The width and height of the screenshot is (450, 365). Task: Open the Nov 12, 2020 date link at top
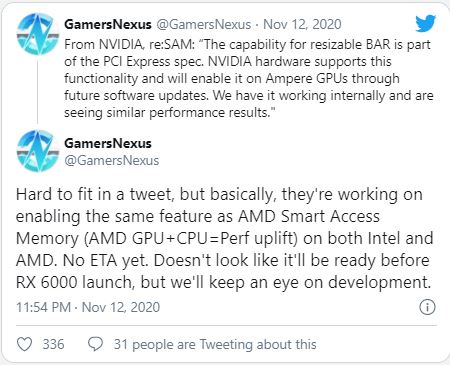[302, 24]
